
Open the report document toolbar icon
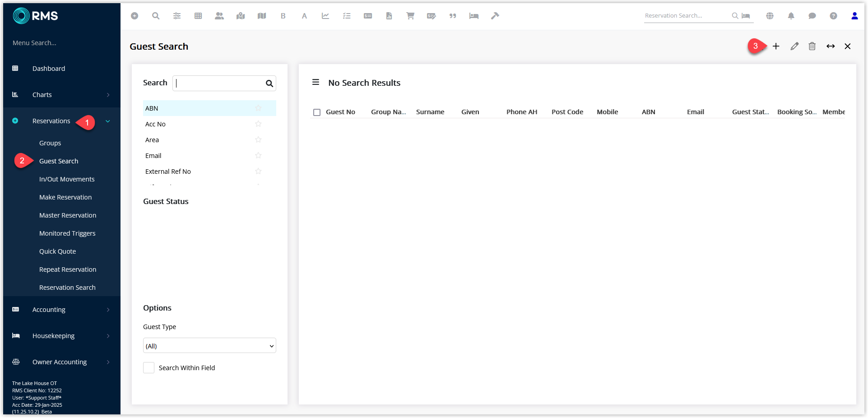coord(389,16)
